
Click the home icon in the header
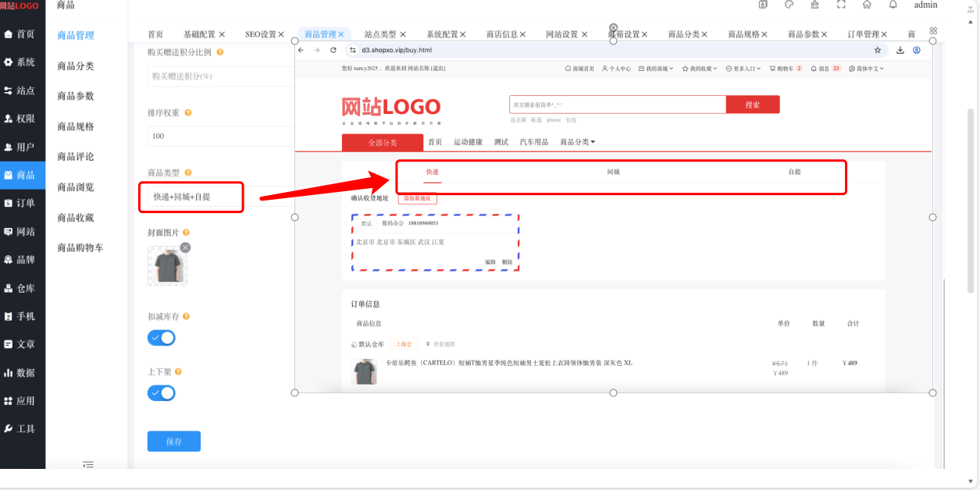(x=867, y=5)
